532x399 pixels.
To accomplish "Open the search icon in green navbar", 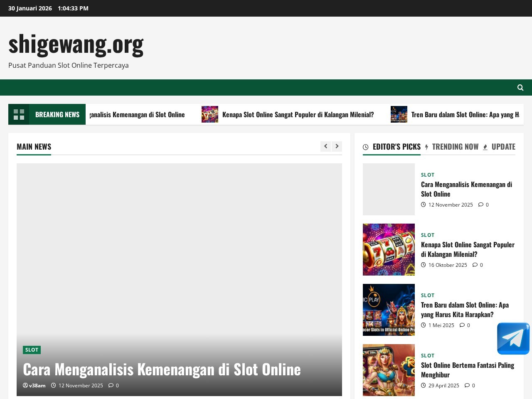I will (x=520, y=87).
